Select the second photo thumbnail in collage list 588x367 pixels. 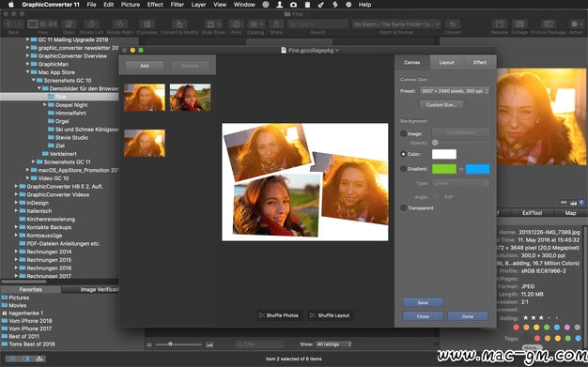190,98
